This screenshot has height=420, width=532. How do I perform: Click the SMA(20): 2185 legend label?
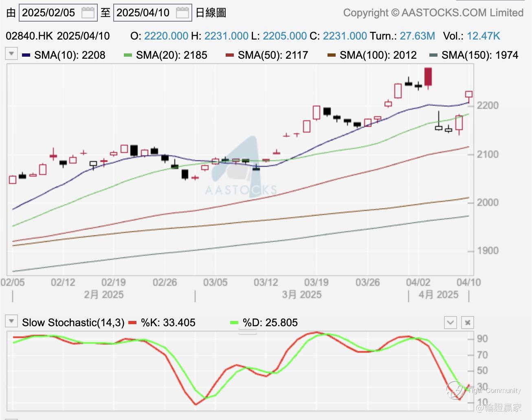(x=171, y=55)
